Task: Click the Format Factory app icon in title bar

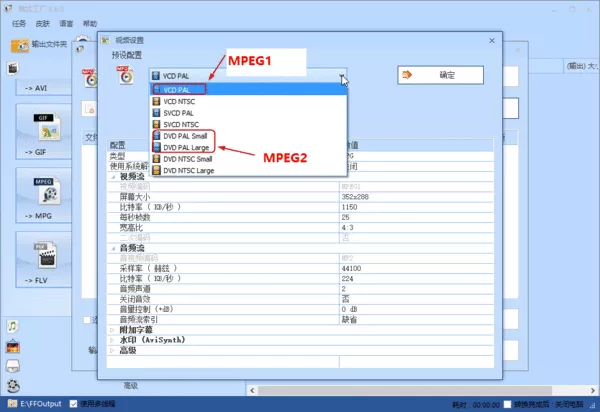Action: (8, 8)
